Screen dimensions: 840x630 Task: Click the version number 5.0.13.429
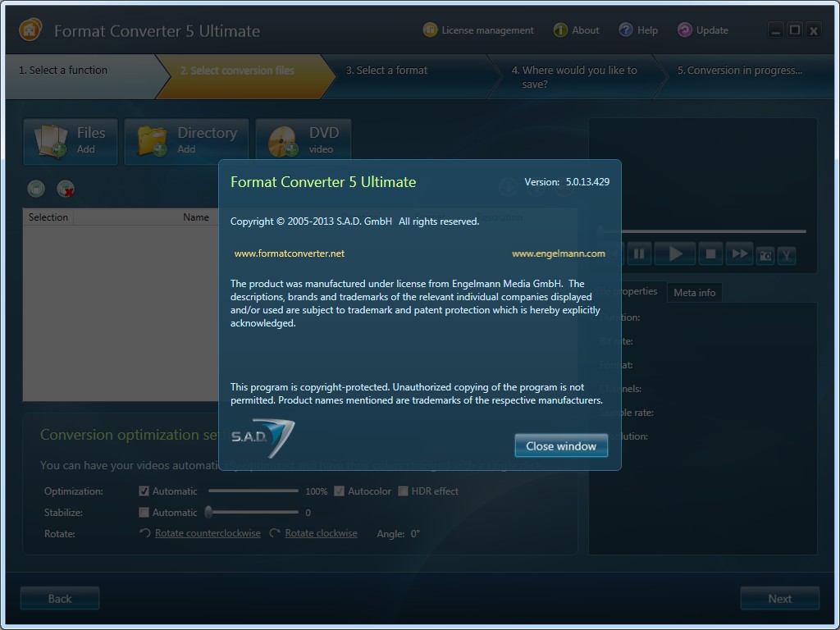(x=587, y=181)
